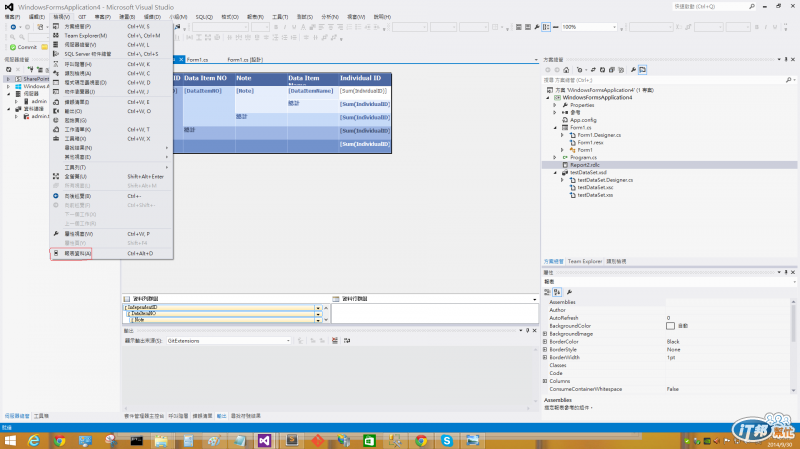Click the categorized view icon in Properties panel
The width and height of the screenshot is (800, 449).
[x=547, y=292]
